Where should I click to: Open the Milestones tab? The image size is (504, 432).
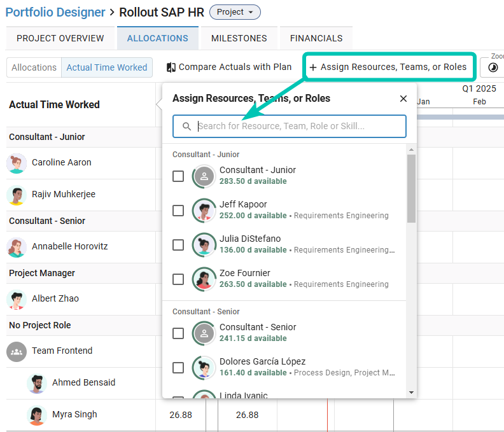[x=239, y=38]
